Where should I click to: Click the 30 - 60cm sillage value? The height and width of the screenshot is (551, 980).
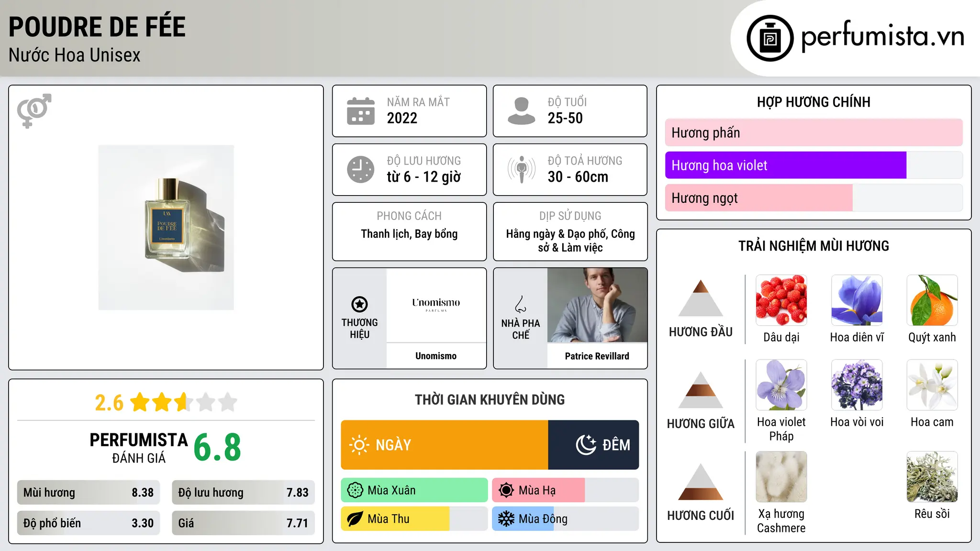click(578, 177)
